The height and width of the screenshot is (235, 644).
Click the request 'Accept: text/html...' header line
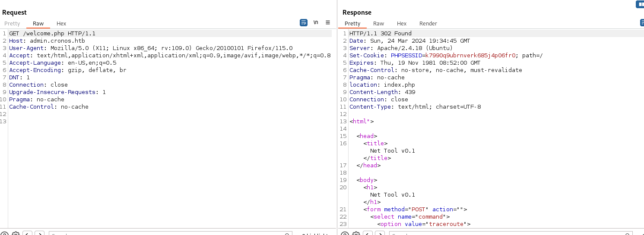(x=170, y=56)
